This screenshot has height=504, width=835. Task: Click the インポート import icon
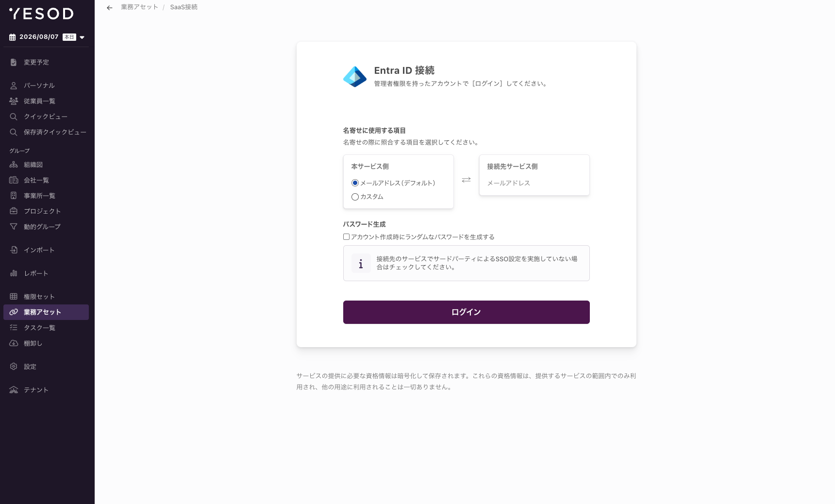(14, 250)
